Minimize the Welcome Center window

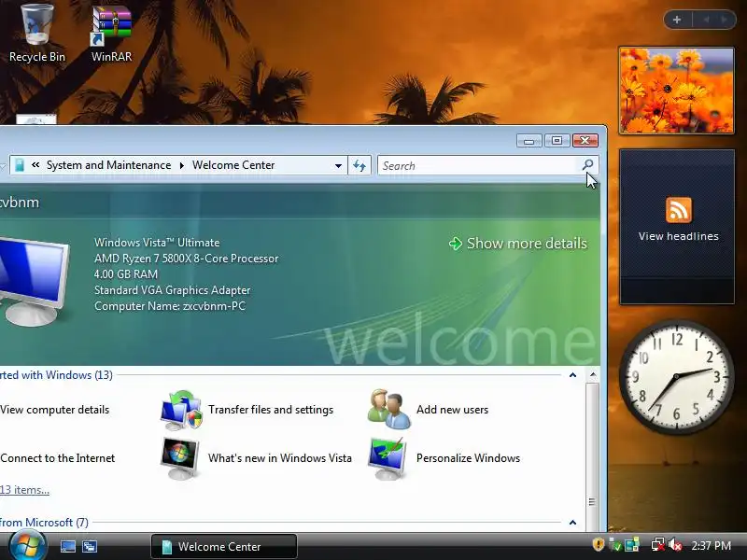coord(529,141)
